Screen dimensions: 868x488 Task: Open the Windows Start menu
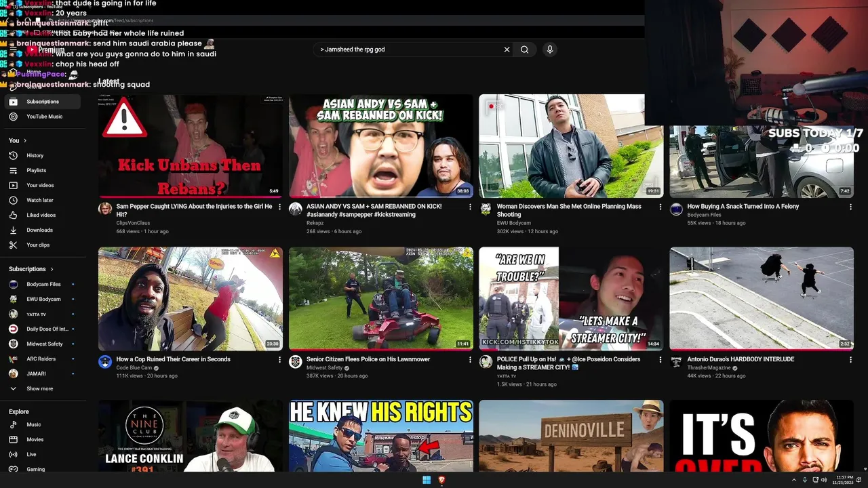(x=427, y=480)
